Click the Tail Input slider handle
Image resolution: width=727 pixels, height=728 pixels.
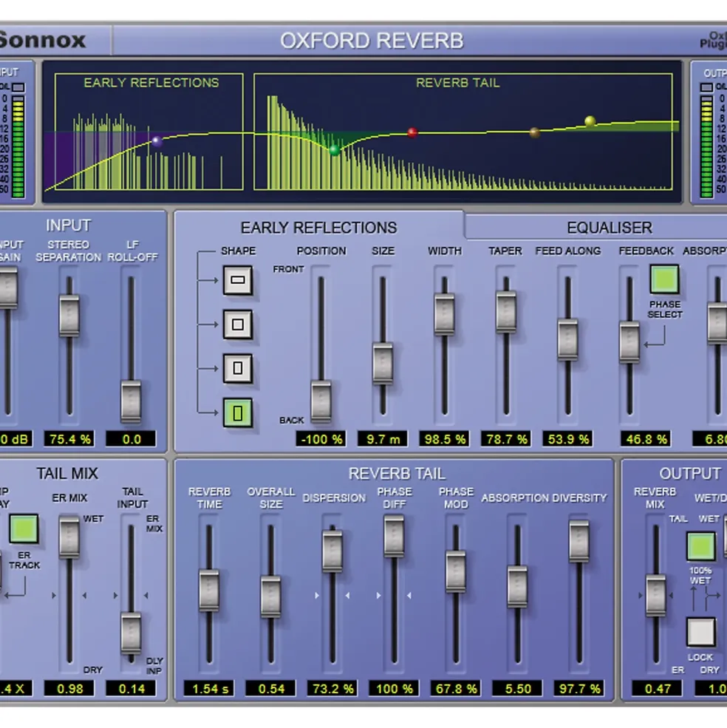point(131,633)
